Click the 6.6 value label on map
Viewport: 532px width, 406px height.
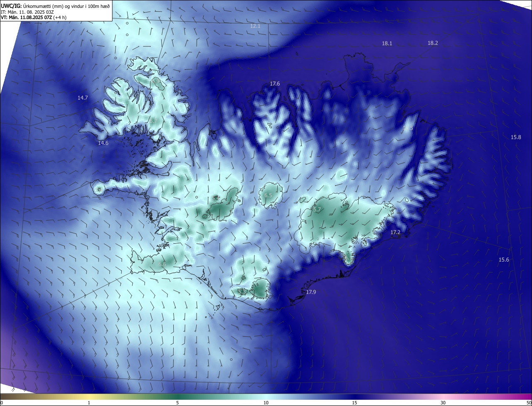coord(162,264)
